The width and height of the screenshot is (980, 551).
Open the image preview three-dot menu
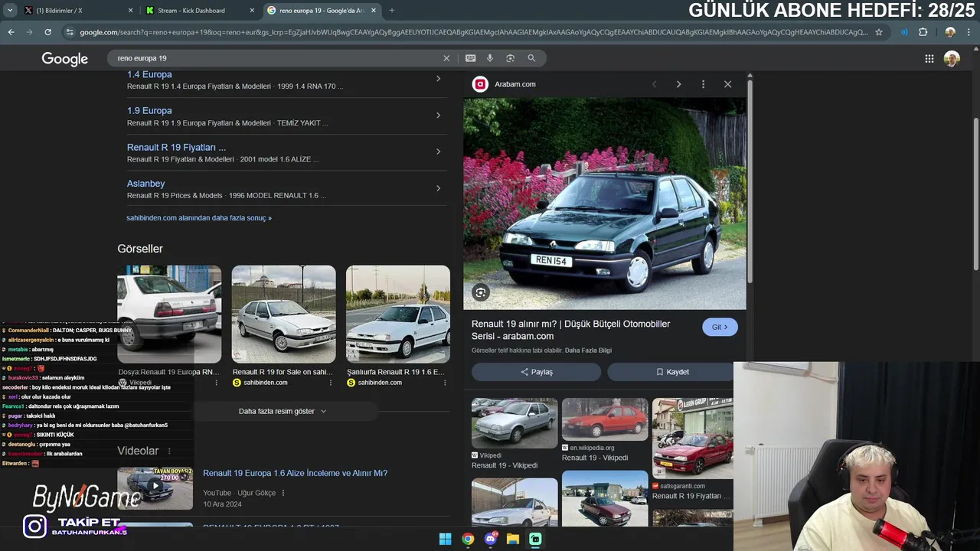coord(703,84)
